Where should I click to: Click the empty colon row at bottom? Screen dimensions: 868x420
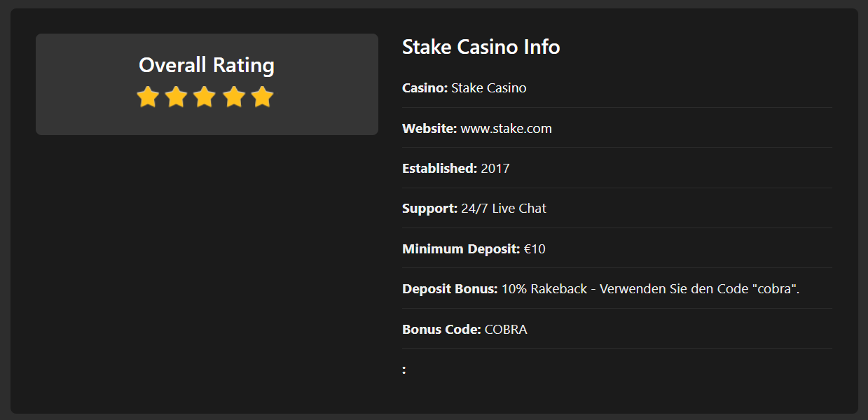point(617,370)
